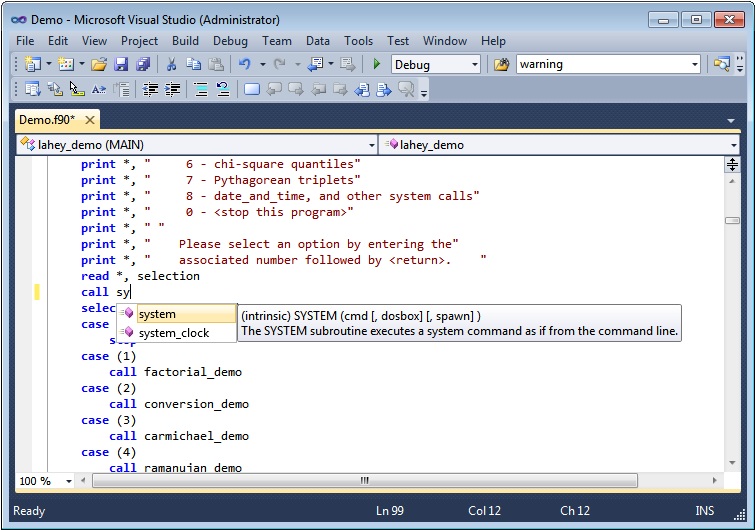Click the Save All icon
Screen dimensions: 755x530
pyautogui.click(x=143, y=64)
